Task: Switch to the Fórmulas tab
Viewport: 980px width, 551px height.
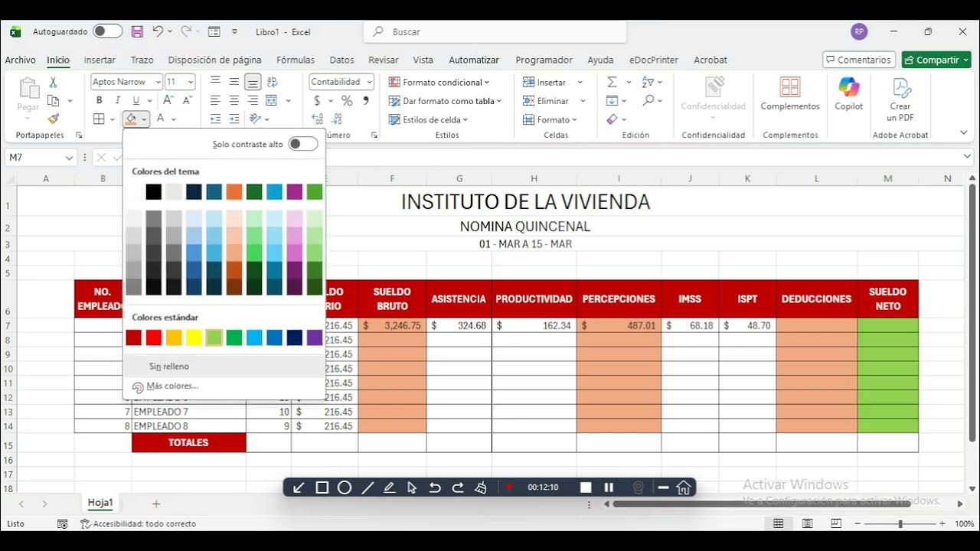Action: click(296, 60)
